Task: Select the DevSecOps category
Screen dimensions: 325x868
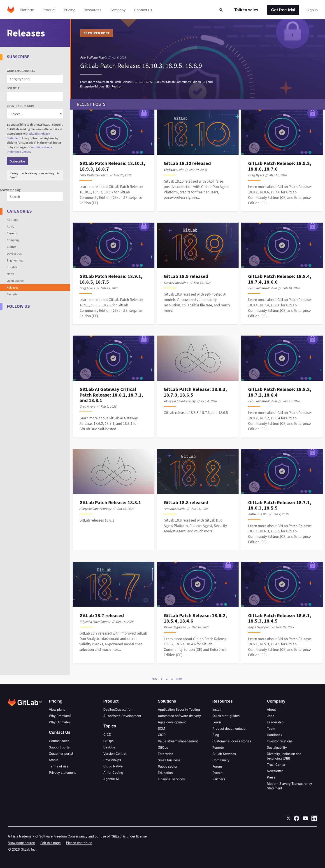Action: click(x=14, y=254)
